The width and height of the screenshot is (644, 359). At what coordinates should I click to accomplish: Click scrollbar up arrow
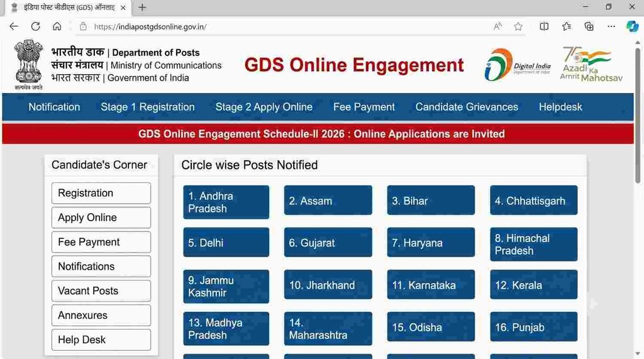tap(638, 43)
